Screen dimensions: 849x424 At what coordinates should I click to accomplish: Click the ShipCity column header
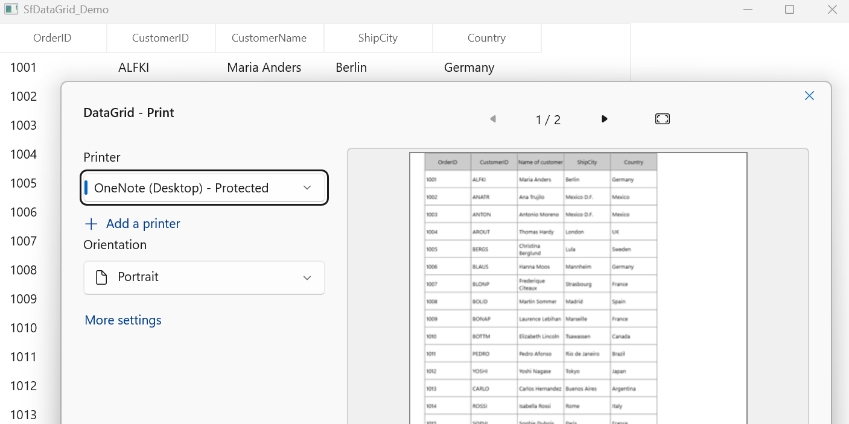pyautogui.click(x=378, y=38)
